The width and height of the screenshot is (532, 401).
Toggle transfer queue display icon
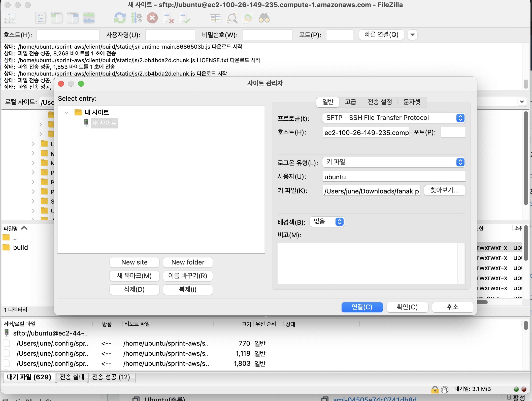(89, 18)
